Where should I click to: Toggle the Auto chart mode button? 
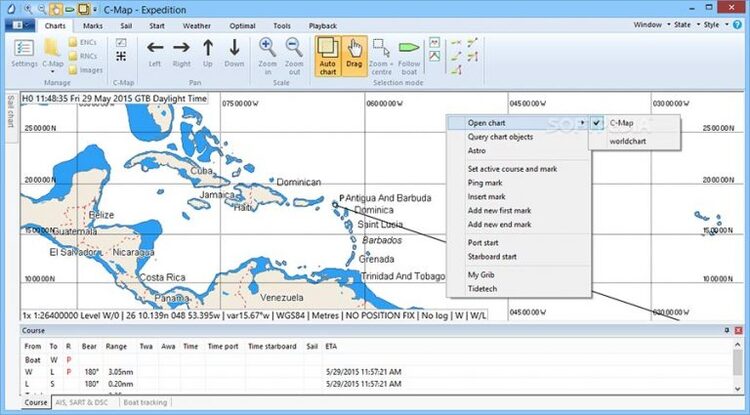[327, 52]
